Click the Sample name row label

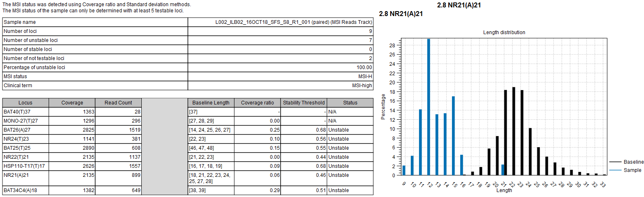tap(95, 22)
